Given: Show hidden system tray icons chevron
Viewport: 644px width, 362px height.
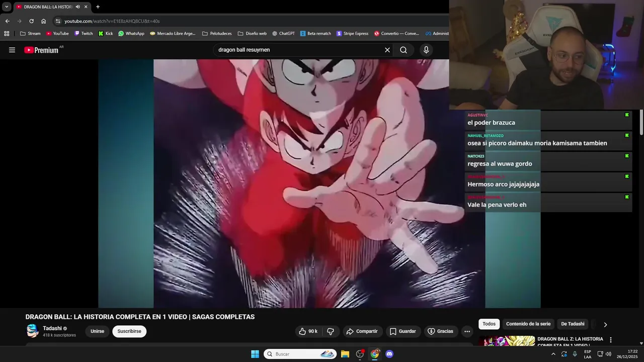Looking at the screenshot, I should point(553,354).
